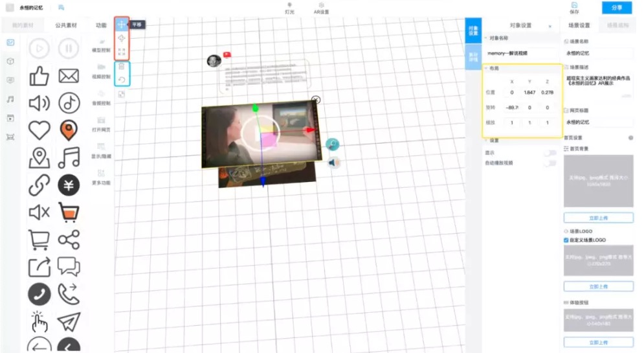Viewport: 644px width, 353px height.
Task: Pick the speaker volume icon asset
Action: pyautogui.click(x=39, y=103)
